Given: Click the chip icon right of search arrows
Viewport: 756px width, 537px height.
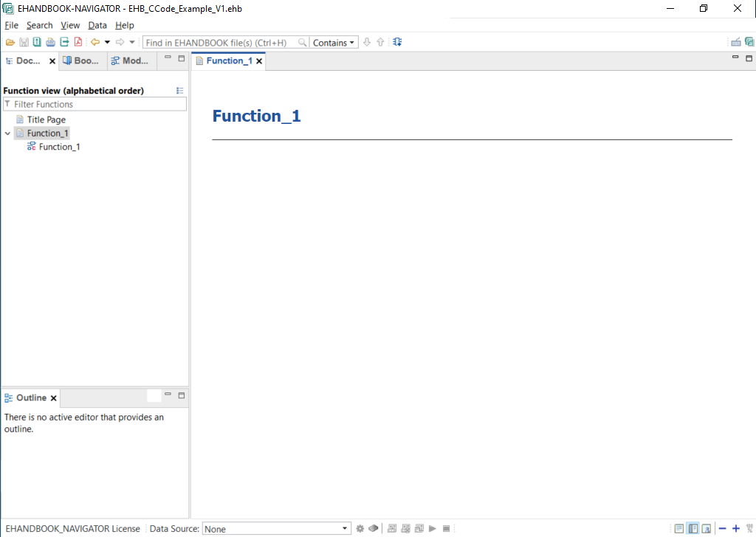Looking at the screenshot, I should click(397, 43).
